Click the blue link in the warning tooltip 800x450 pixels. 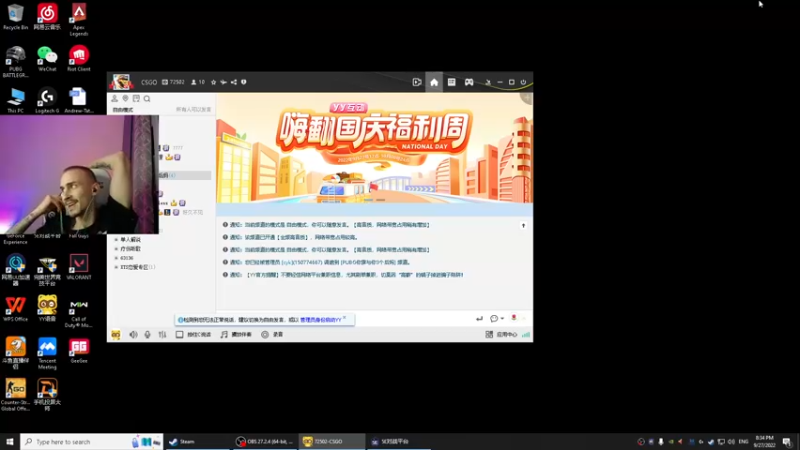coord(321,320)
